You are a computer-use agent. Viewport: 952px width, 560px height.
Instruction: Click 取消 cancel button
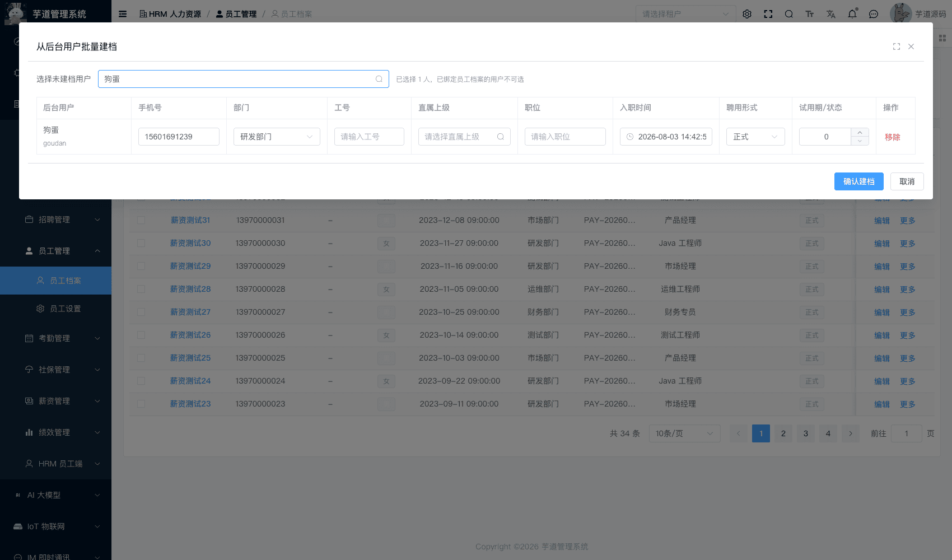tap(907, 181)
